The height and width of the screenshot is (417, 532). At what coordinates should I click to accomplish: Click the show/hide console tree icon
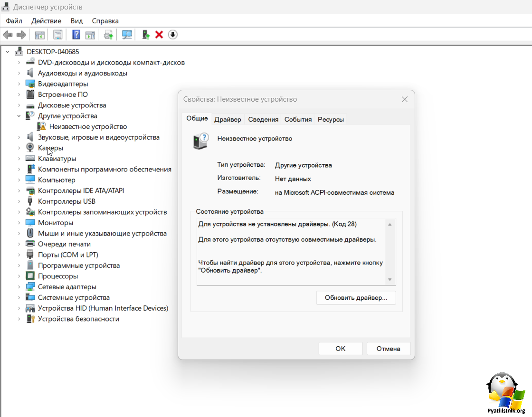[39, 35]
